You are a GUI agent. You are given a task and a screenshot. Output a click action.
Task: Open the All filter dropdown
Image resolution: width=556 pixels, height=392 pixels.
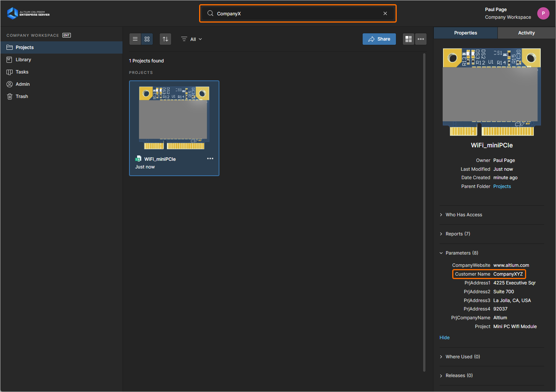[x=191, y=39]
